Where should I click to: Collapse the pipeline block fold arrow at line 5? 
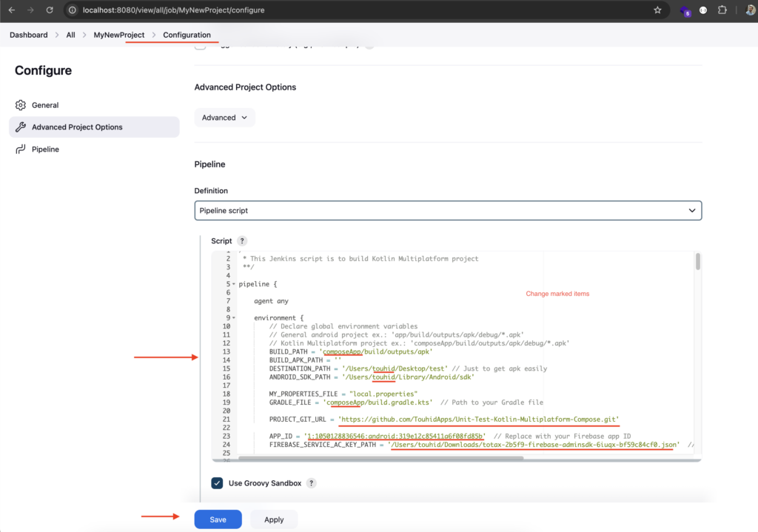click(234, 284)
